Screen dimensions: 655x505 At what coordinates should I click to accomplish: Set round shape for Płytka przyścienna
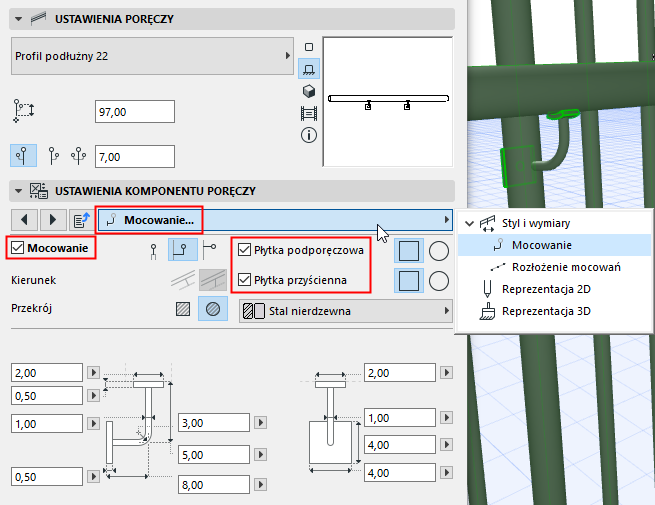tap(439, 281)
